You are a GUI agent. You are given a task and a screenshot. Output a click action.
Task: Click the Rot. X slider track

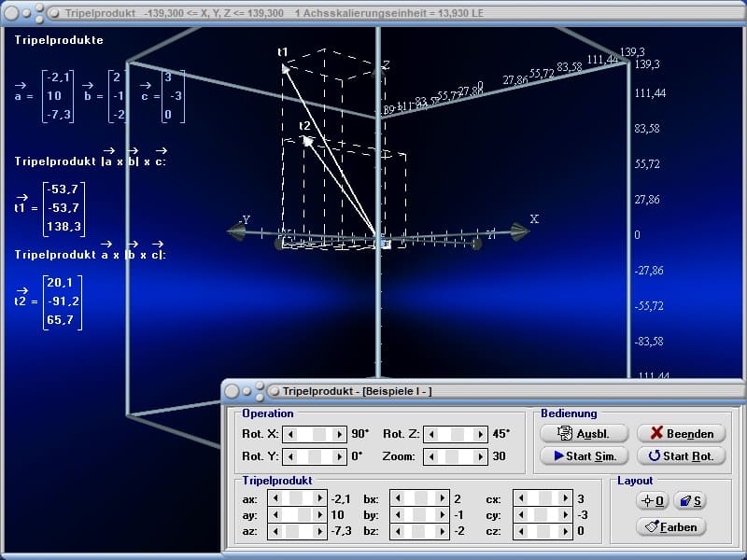pyautogui.click(x=315, y=434)
